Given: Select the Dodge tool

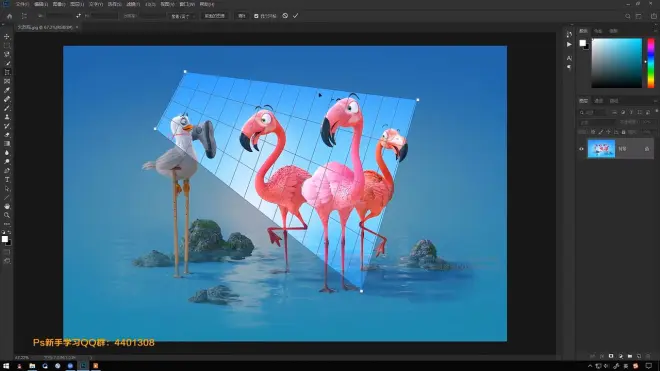Looking at the screenshot, I should coord(7,162).
